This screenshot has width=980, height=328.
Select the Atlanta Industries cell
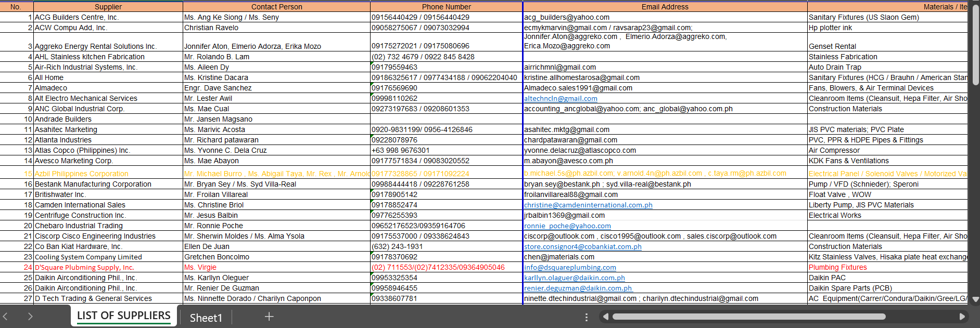pyautogui.click(x=108, y=140)
